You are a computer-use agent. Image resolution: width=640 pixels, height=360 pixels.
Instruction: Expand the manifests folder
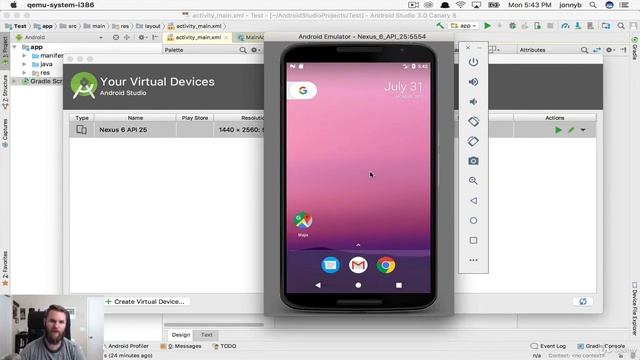click(x=24, y=56)
